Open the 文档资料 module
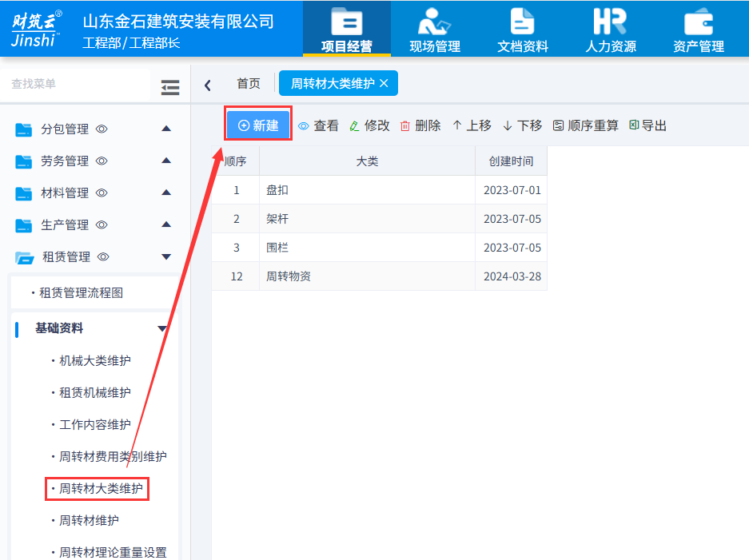This screenshot has width=749, height=560. (x=523, y=29)
